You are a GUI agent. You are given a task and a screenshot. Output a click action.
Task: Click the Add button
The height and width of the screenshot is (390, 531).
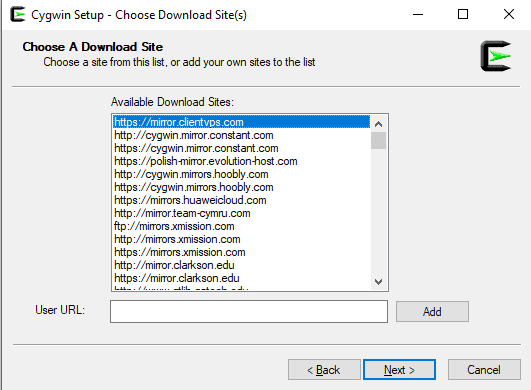pyautogui.click(x=432, y=311)
